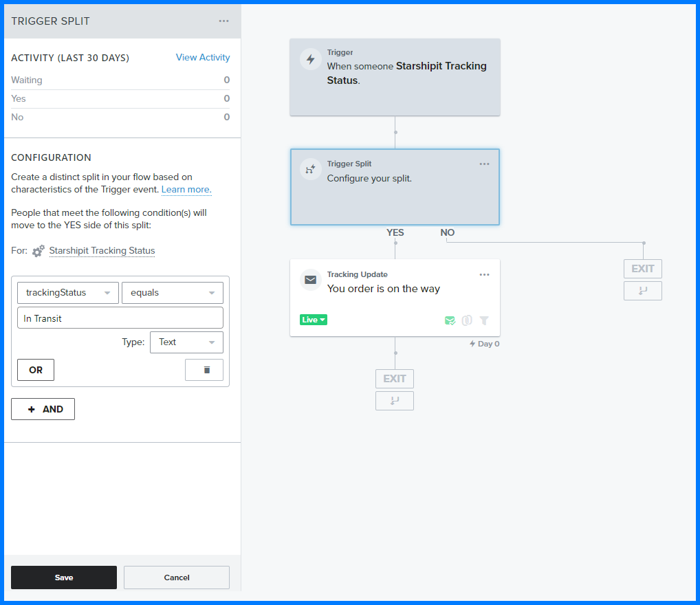This screenshot has width=700, height=605.
Task: Click the Trigger Split branch icon
Action: 311,170
